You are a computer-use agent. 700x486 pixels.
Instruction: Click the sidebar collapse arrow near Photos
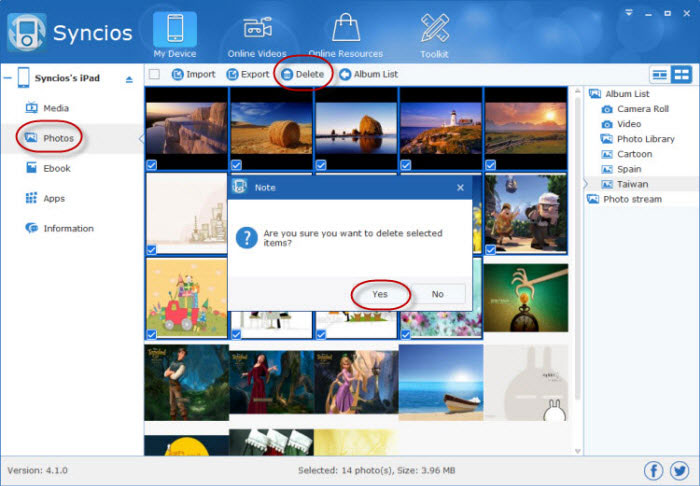141,138
